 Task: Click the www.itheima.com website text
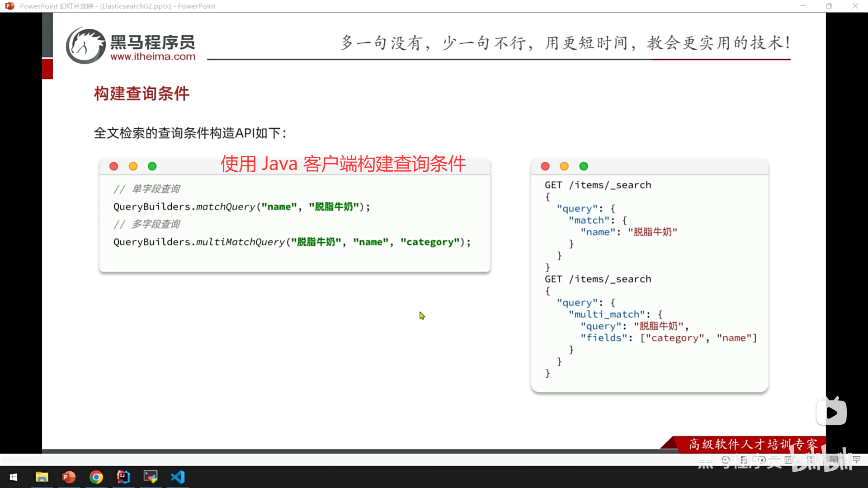pyautogui.click(x=153, y=56)
